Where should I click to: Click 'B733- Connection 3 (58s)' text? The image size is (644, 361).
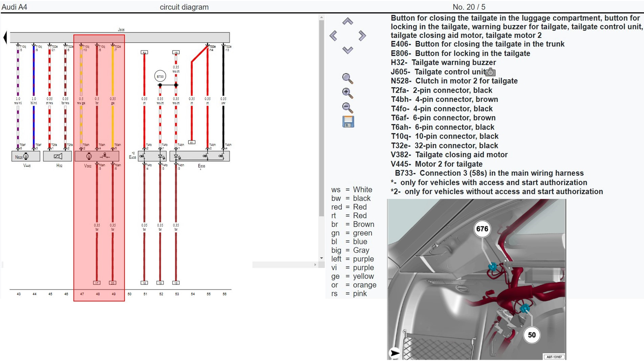pos(489,173)
